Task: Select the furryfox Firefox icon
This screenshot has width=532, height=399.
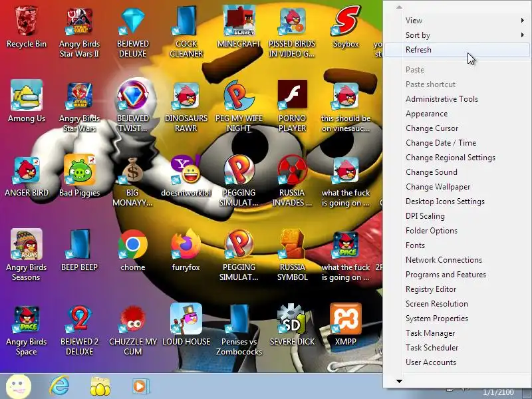Action: coord(186,244)
